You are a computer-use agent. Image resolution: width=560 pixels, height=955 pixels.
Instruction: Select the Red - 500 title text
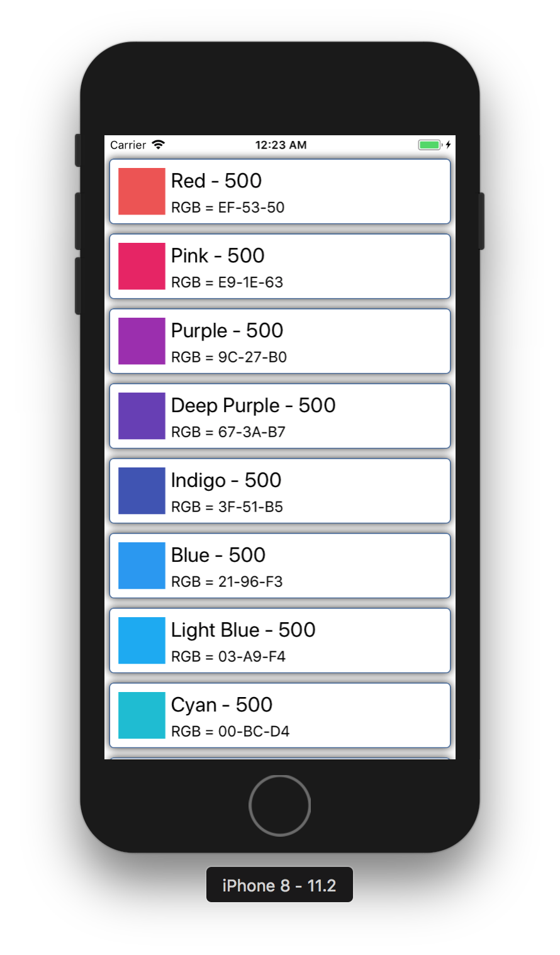pos(216,181)
